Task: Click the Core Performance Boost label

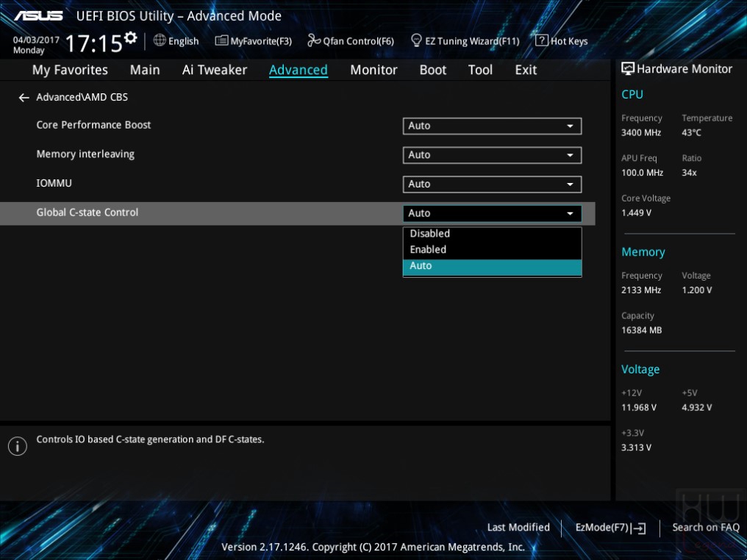Action: tap(93, 125)
